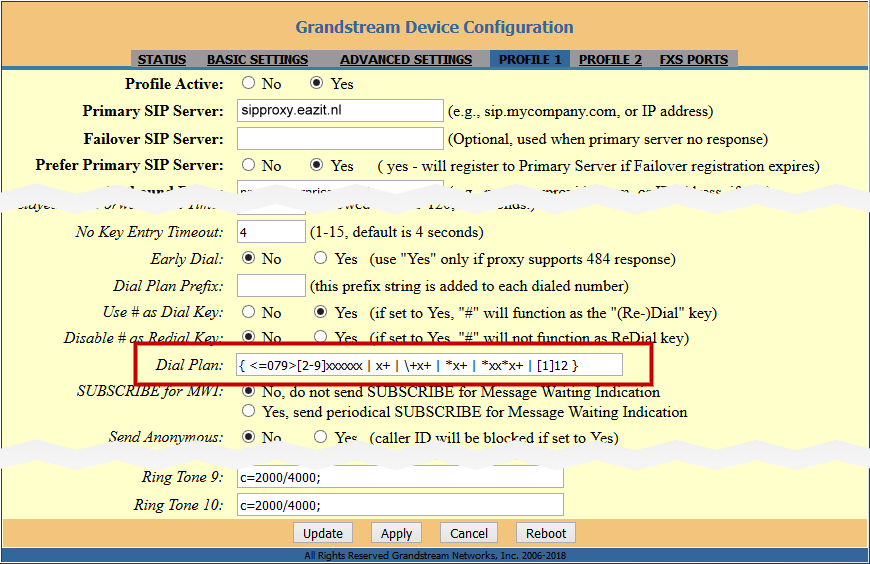Select the PROFILE 1 tab
The width and height of the screenshot is (870, 564).
pos(530,59)
